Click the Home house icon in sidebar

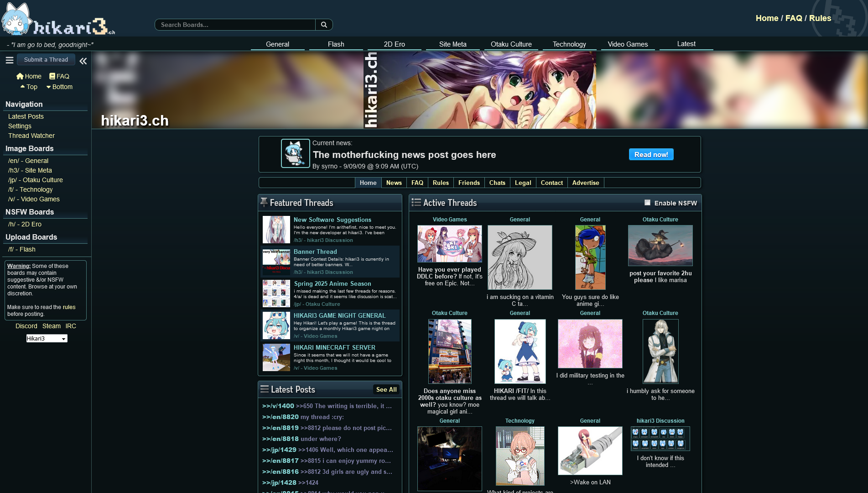click(20, 76)
